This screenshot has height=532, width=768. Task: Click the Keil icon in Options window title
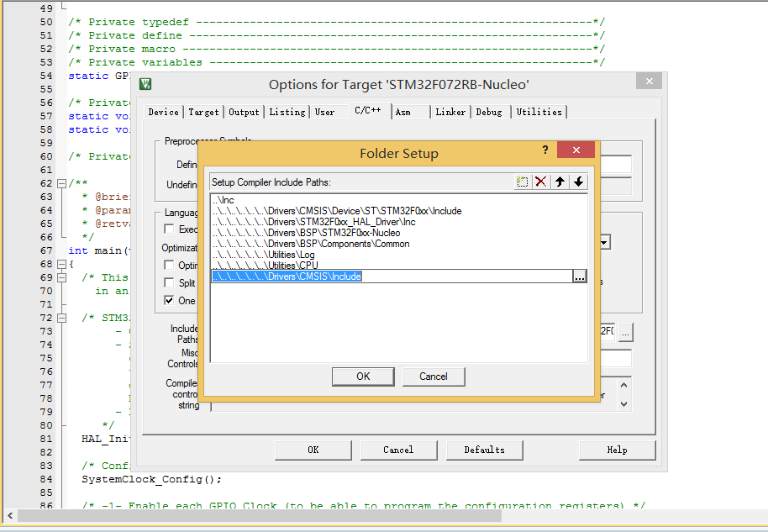tap(145, 84)
